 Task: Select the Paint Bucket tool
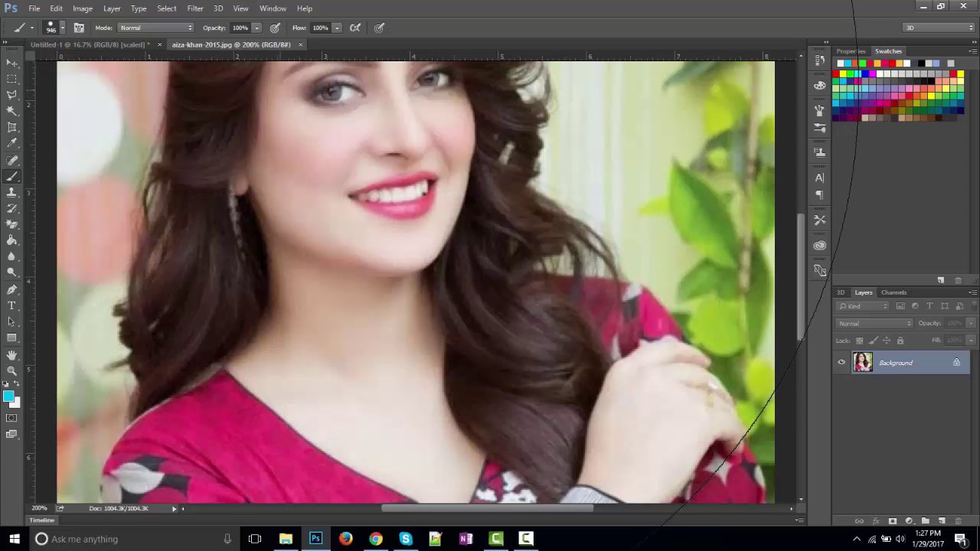11,240
